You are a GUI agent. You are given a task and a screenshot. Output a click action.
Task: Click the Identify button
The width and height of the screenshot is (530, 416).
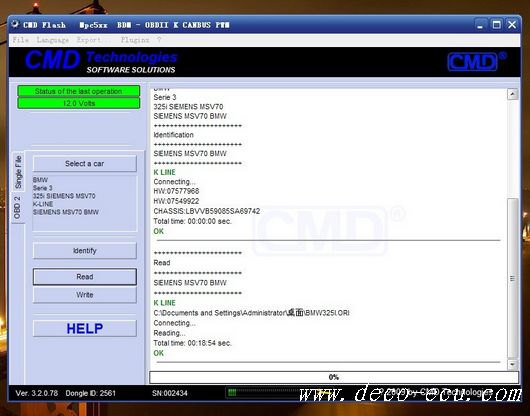point(85,250)
